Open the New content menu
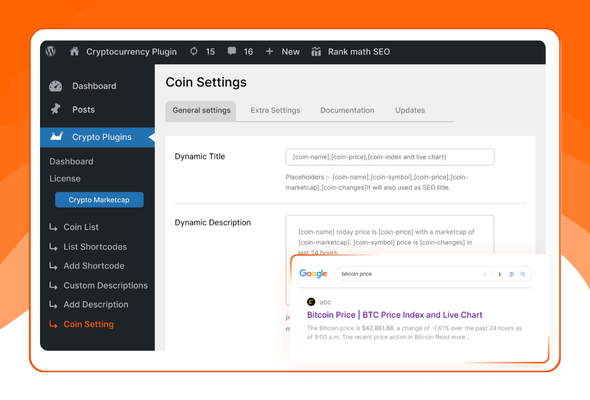The image size is (590, 400). (x=290, y=52)
